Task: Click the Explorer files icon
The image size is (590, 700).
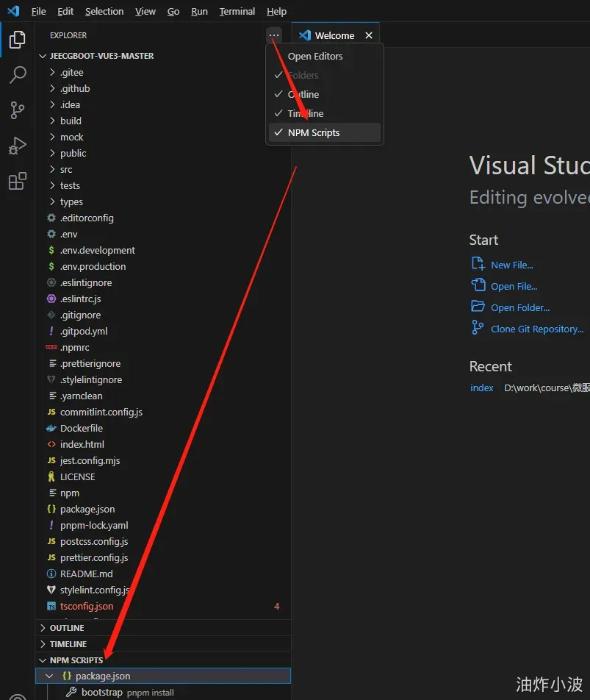Action: click(x=18, y=40)
